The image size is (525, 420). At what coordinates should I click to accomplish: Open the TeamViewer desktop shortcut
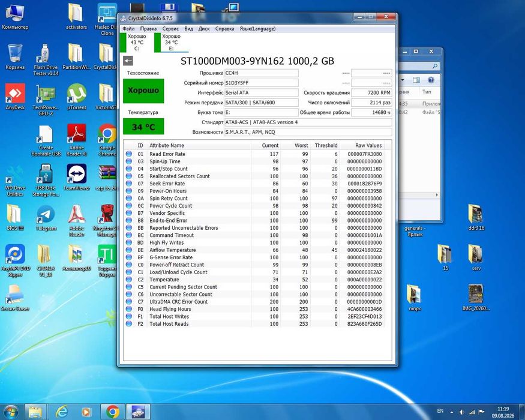(76, 178)
